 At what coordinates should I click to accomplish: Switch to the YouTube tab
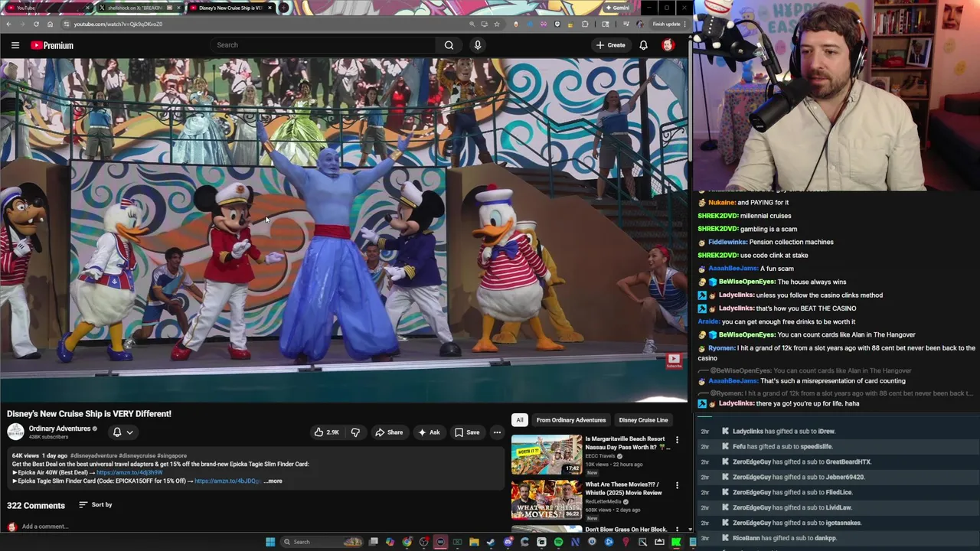47,8
